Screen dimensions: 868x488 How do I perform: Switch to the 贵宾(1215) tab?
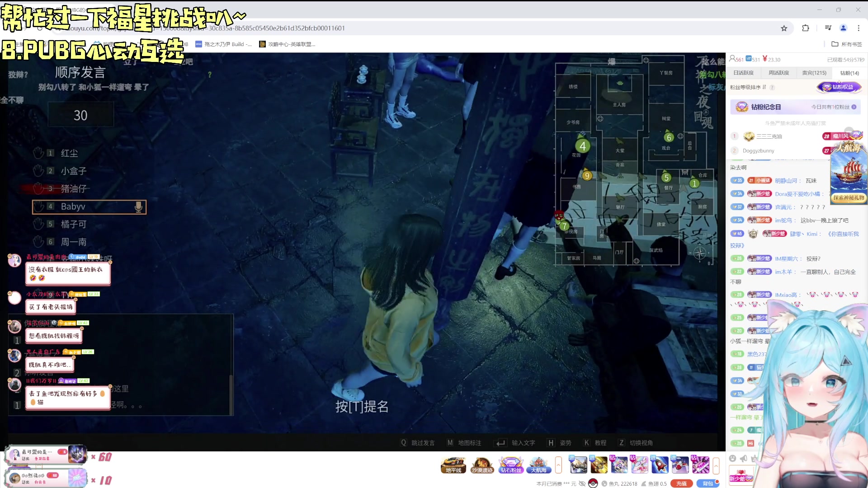pyautogui.click(x=814, y=73)
